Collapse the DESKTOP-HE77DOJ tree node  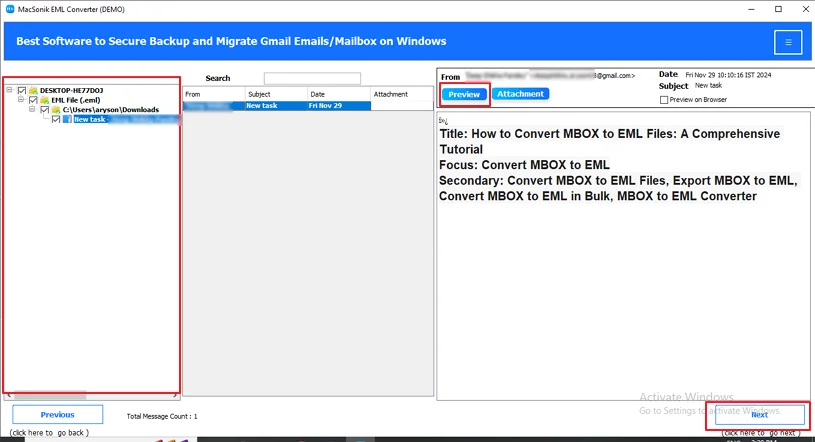9,90
